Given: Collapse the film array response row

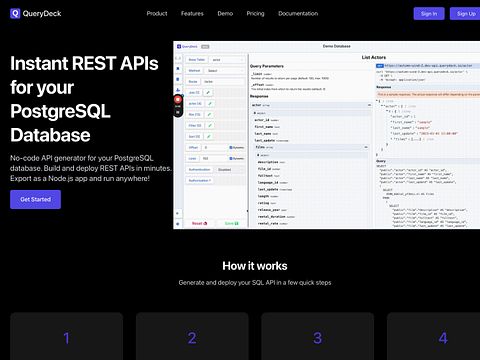Looking at the screenshot, I should click(366, 147).
